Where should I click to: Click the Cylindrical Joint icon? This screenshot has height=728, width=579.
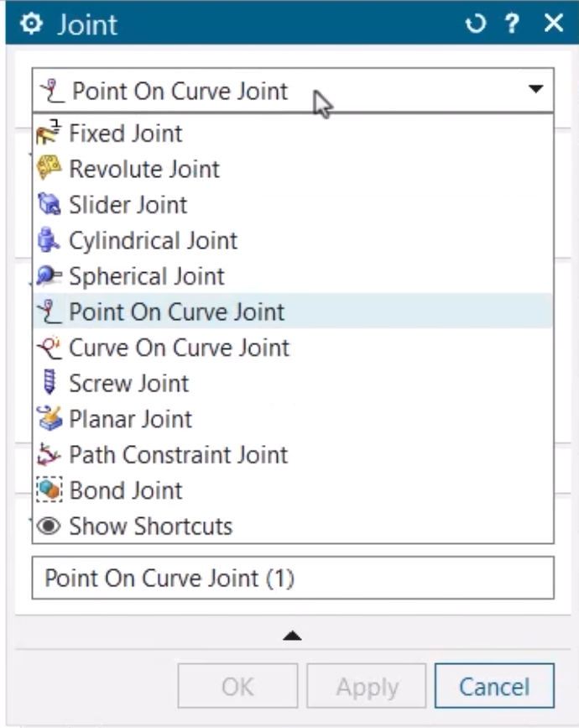(50, 241)
